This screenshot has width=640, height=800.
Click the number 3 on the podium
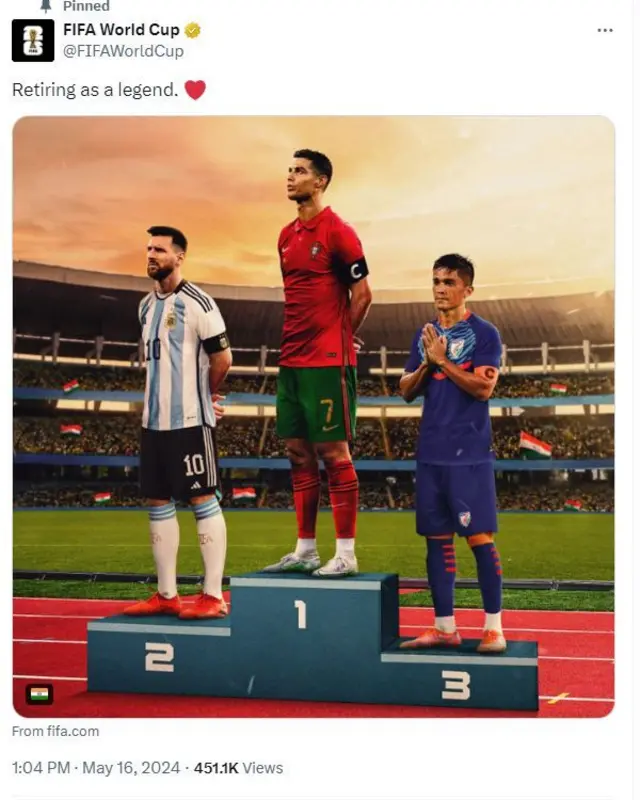coord(456,686)
